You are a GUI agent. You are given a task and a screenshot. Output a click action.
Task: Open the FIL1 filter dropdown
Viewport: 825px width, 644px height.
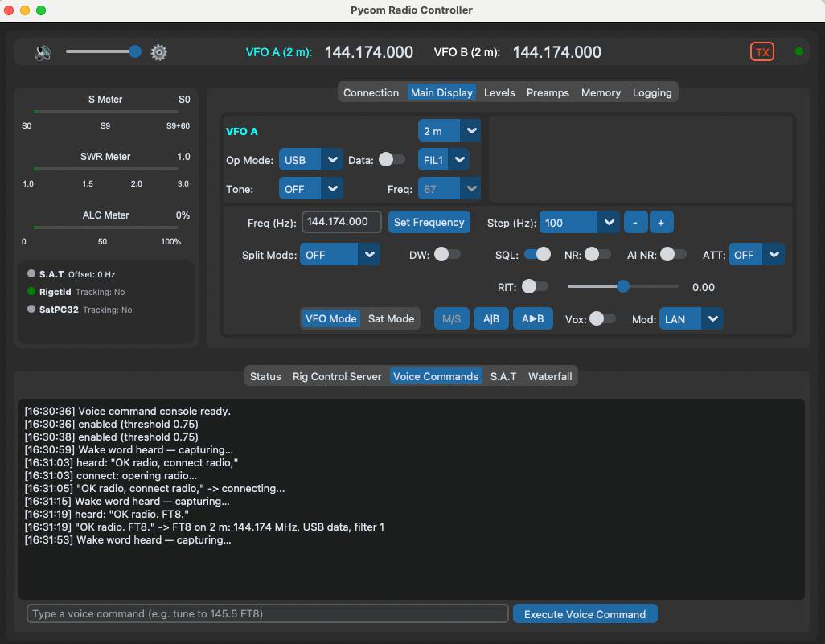pyautogui.click(x=444, y=160)
